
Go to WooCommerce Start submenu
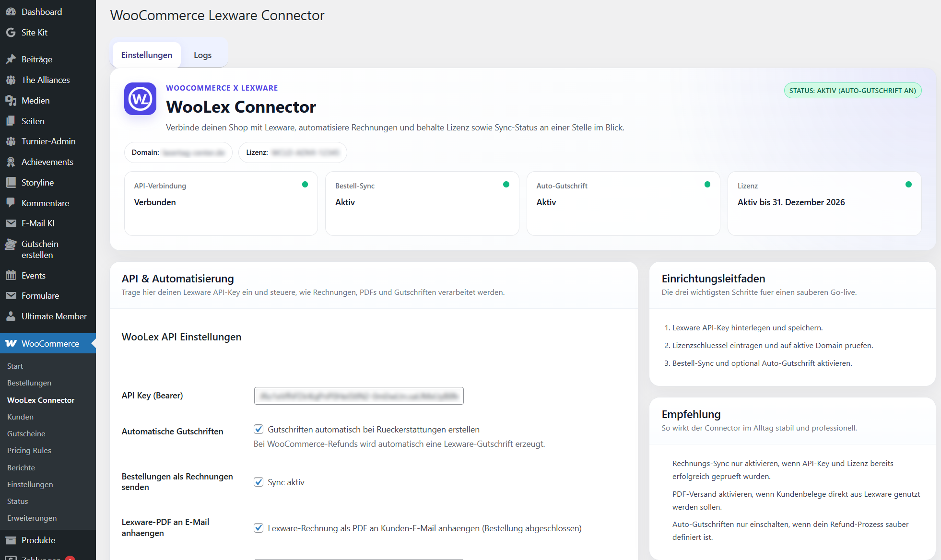[x=15, y=366]
